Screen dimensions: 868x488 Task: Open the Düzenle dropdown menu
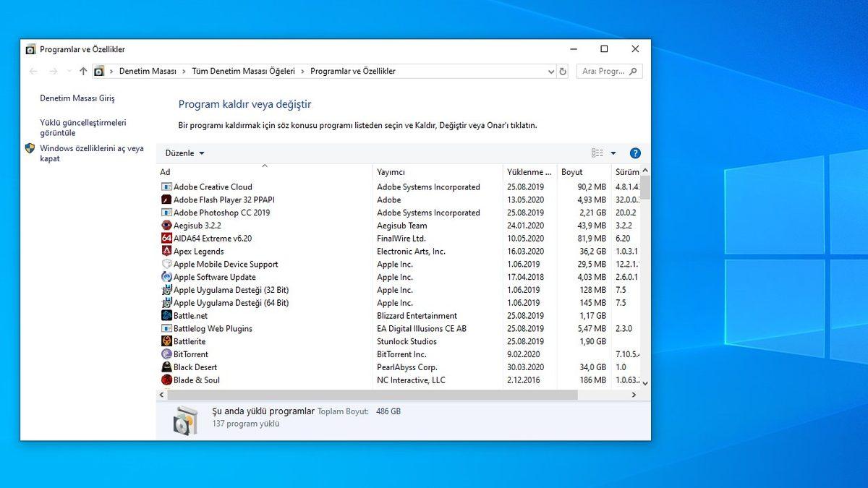click(183, 153)
